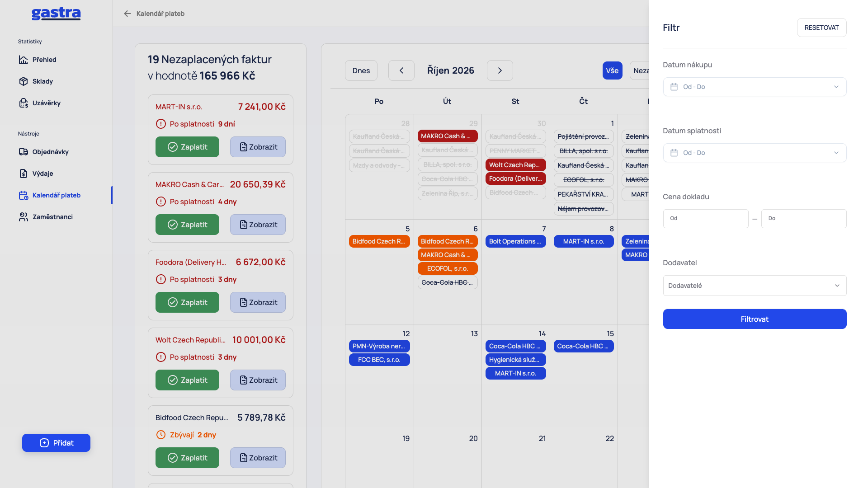Open the Wolt Czech Rep event on September 30
This screenshot has width=868, height=488.
click(x=515, y=165)
